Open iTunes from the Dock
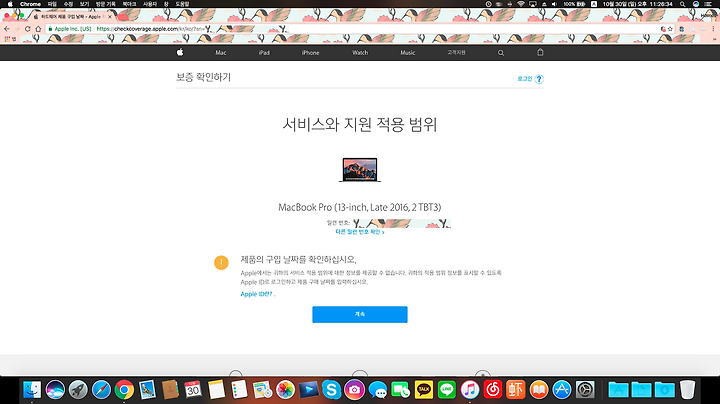 pyautogui.click(x=470, y=390)
